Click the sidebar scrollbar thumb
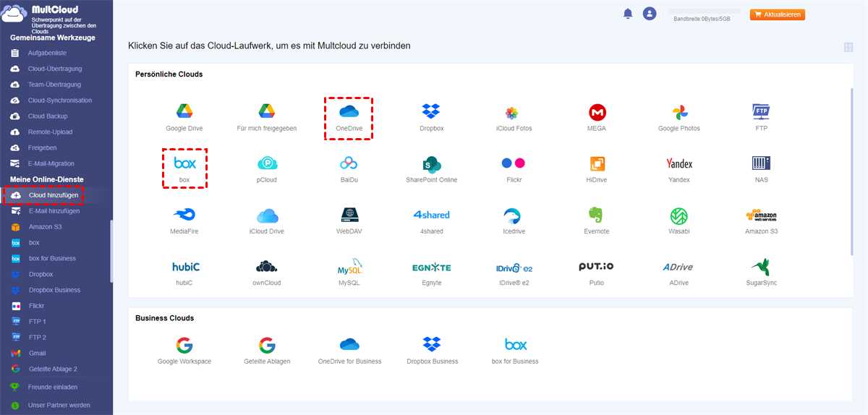This screenshot has width=868, height=415. coord(111,252)
